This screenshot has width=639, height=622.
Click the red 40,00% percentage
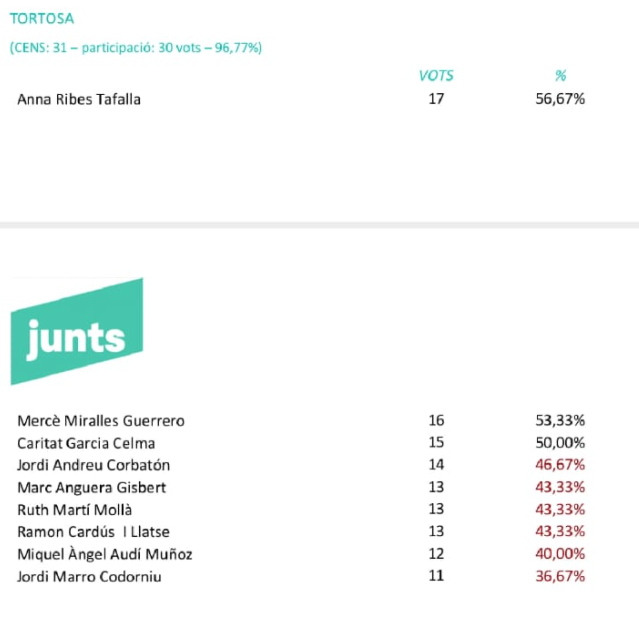[x=560, y=554]
